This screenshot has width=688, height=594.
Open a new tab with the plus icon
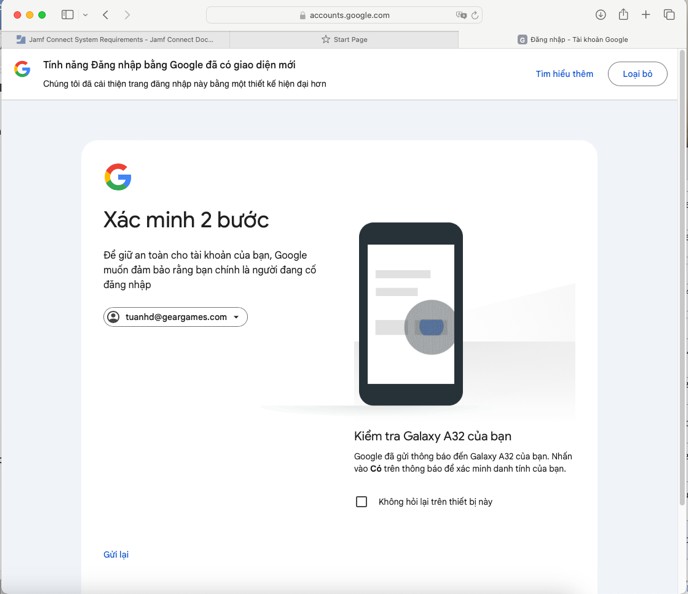[646, 15]
